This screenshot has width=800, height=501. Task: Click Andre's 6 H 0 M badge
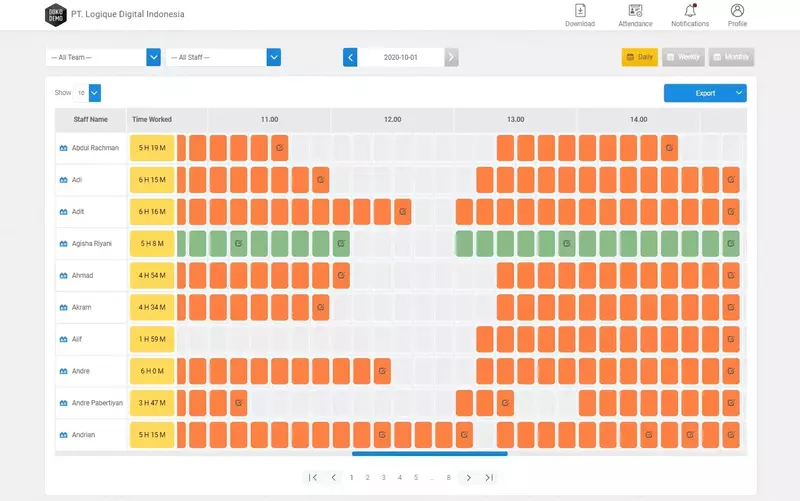pyautogui.click(x=152, y=371)
